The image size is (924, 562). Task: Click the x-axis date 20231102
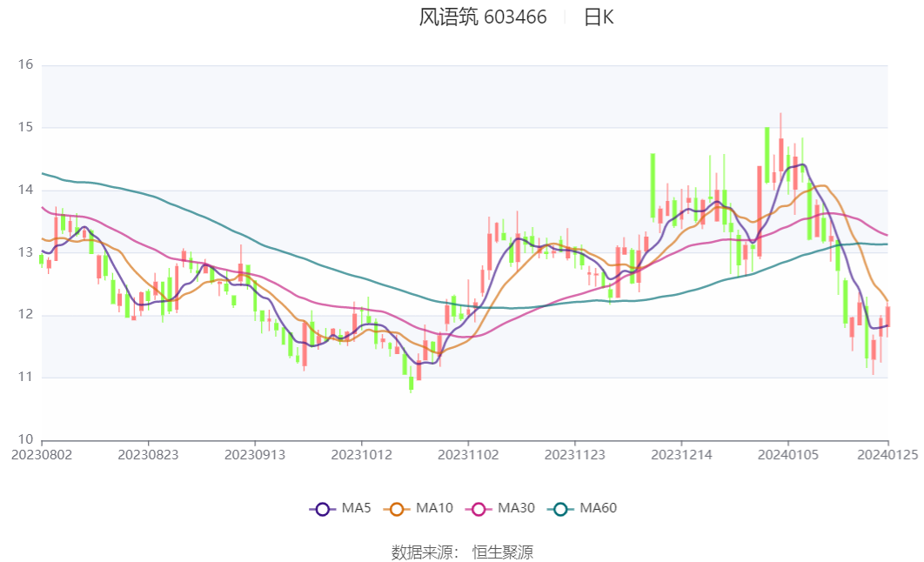468,455
